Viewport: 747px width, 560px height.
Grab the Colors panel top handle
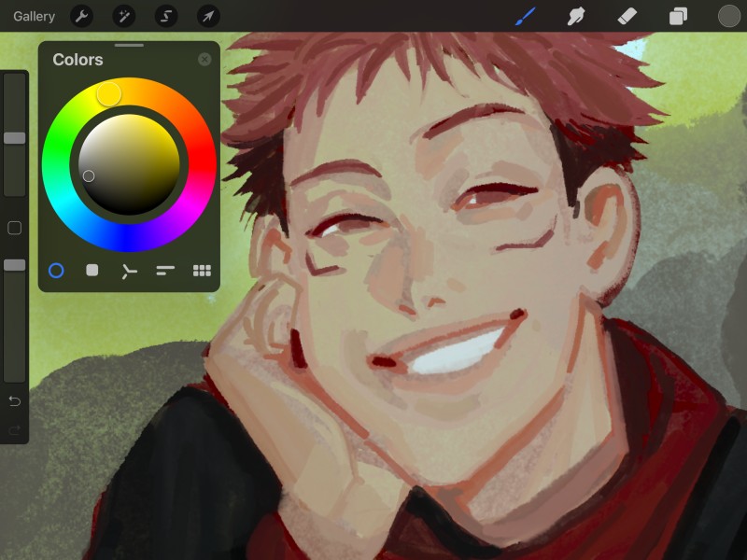coord(129,45)
